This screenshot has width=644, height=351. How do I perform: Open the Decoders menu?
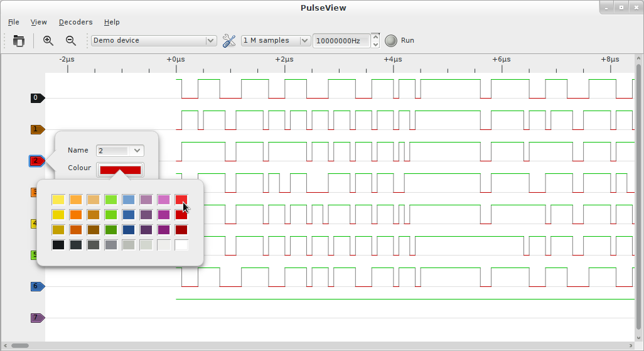75,22
